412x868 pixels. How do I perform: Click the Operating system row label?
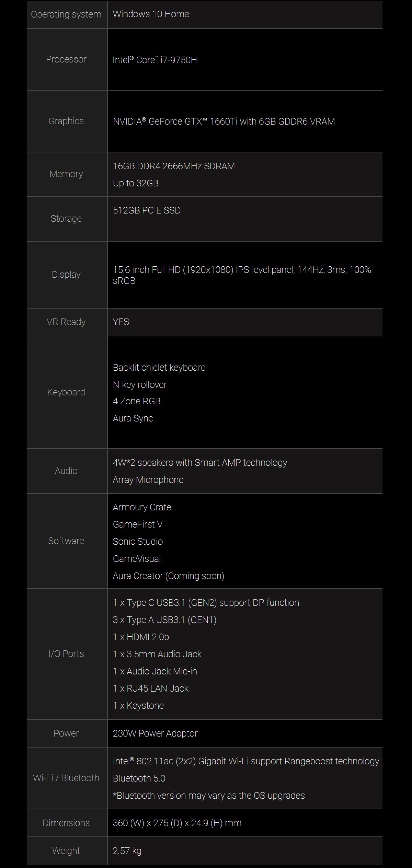[66, 14]
